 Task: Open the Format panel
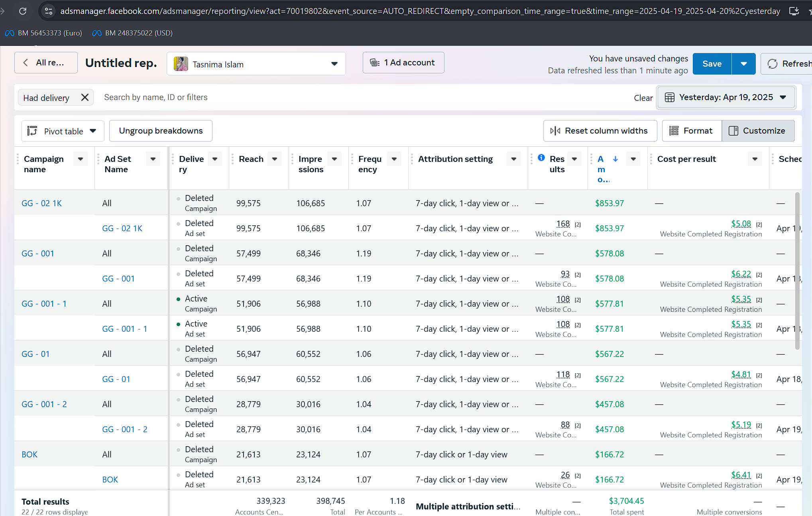tap(692, 131)
